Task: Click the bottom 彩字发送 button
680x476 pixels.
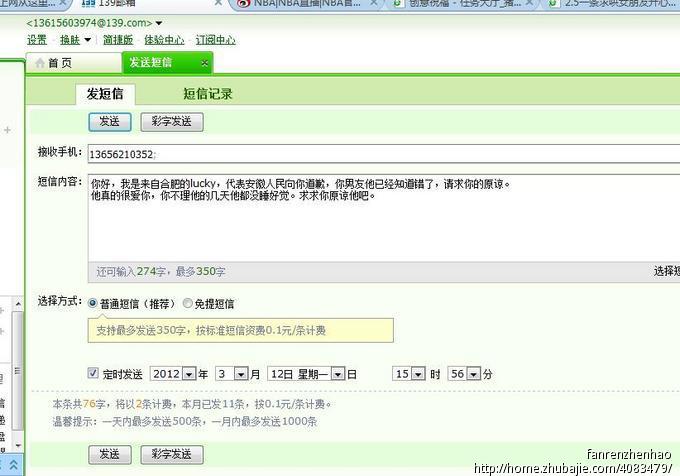Action: tap(172, 455)
